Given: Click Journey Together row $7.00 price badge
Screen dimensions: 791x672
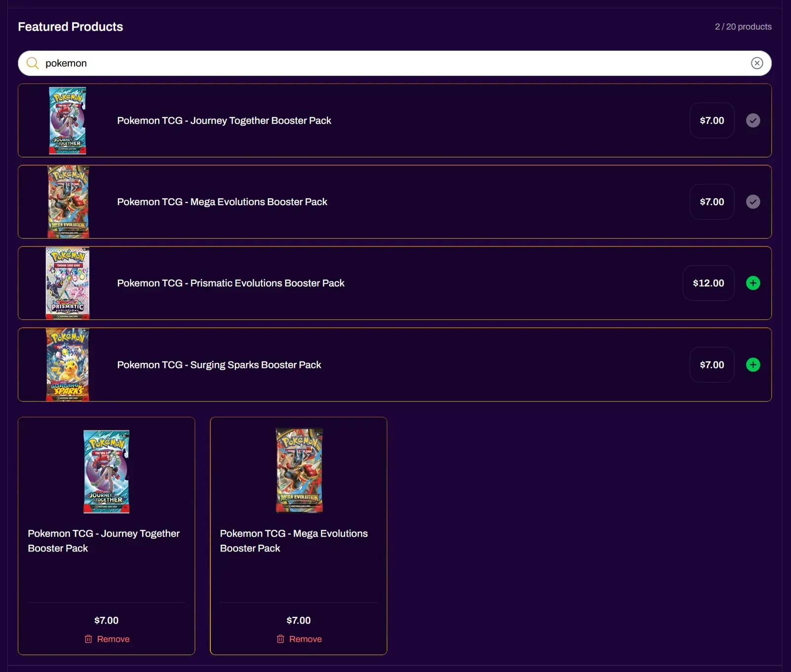Looking at the screenshot, I should (712, 121).
